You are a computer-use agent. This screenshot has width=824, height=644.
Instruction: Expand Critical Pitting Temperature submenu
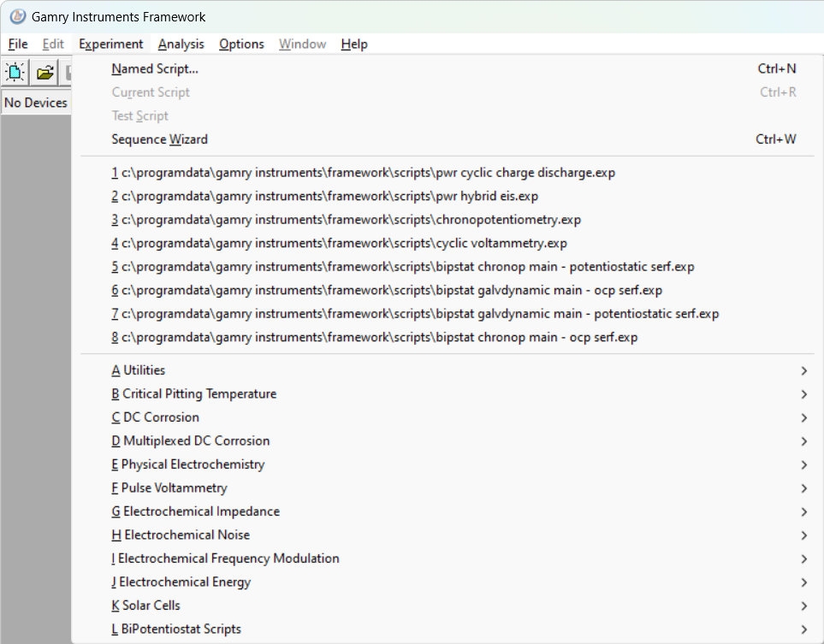tap(447, 394)
